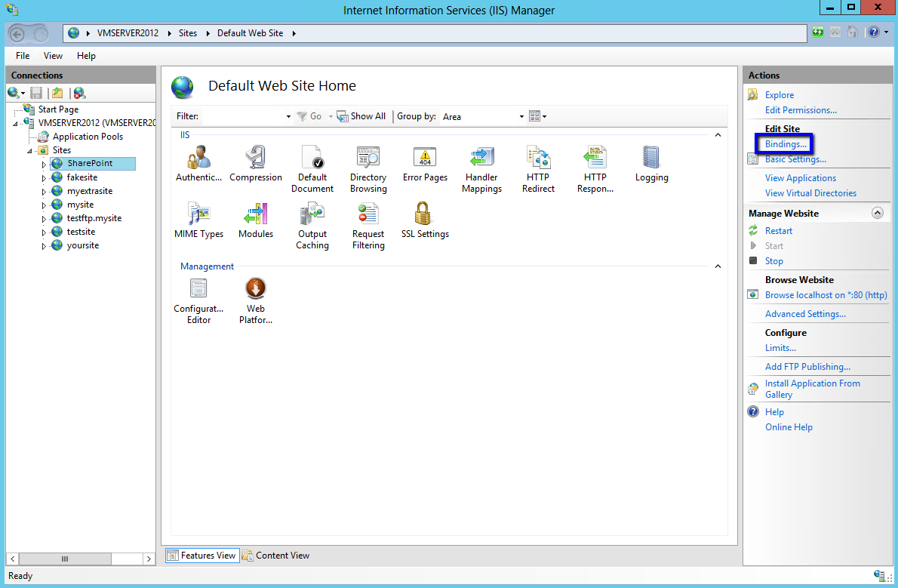The height and width of the screenshot is (588, 898).
Task: Open the Configuration Editor icon
Action: [x=198, y=300]
